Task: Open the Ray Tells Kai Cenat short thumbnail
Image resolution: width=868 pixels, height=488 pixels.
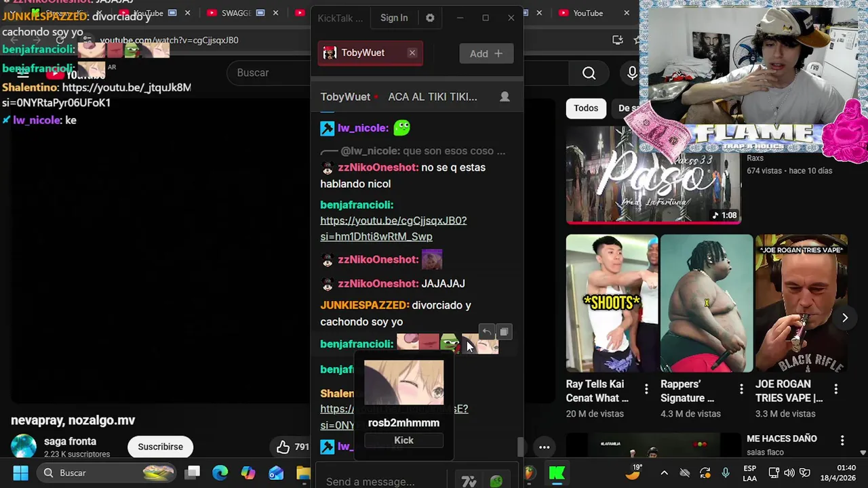Action: [612, 303]
